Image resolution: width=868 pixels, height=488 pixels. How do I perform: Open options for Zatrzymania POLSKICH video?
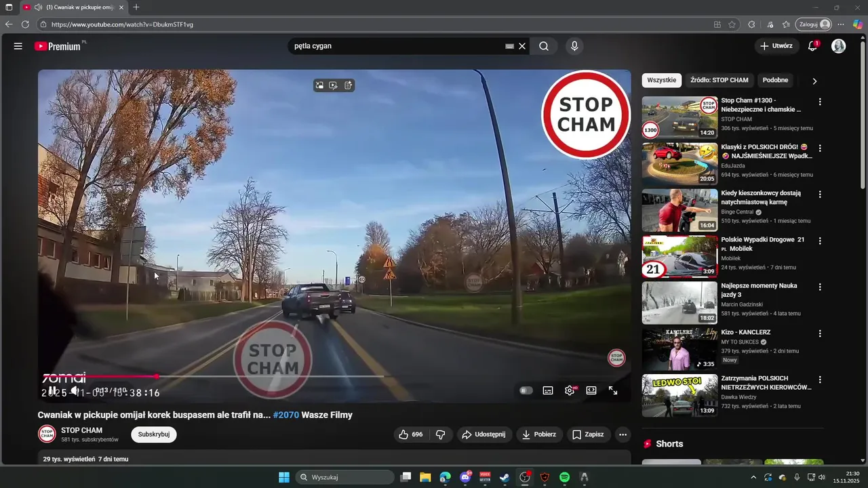click(x=820, y=380)
